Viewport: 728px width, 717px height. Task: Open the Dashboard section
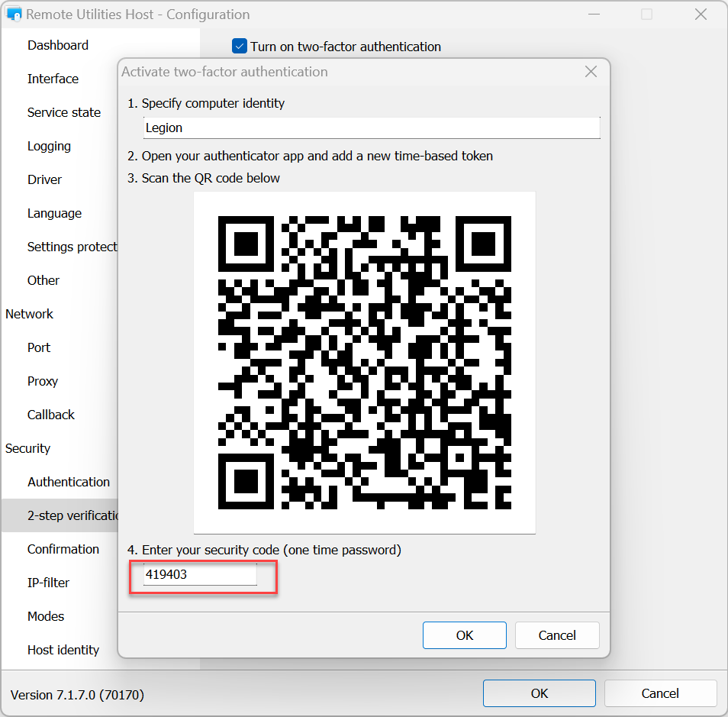[x=58, y=45]
